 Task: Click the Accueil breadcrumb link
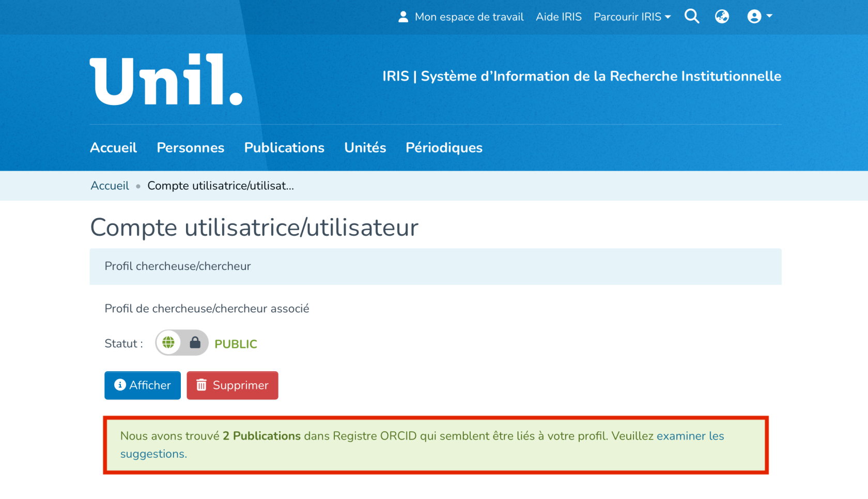(x=110, y=186)
